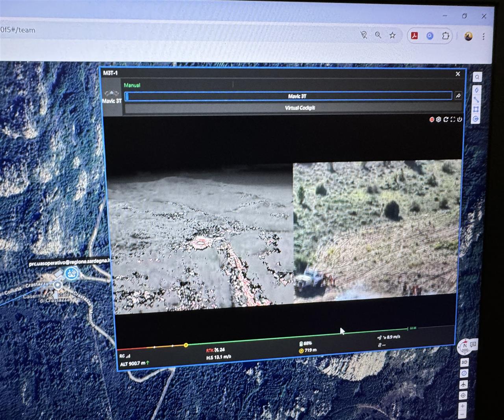Expand livestream to fullscreen
Image resolution: width=504 pixels, height=420 pixels.
(453, 119)
